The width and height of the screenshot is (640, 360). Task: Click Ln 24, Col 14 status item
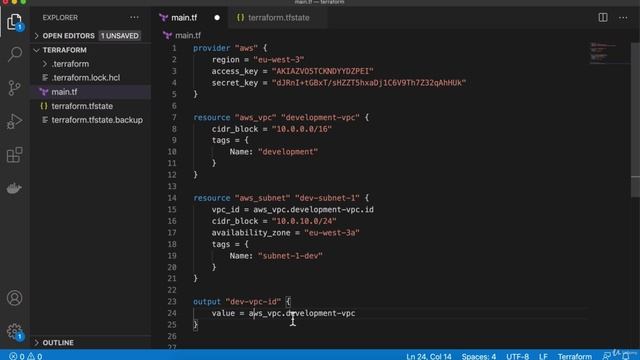(429, 356)
